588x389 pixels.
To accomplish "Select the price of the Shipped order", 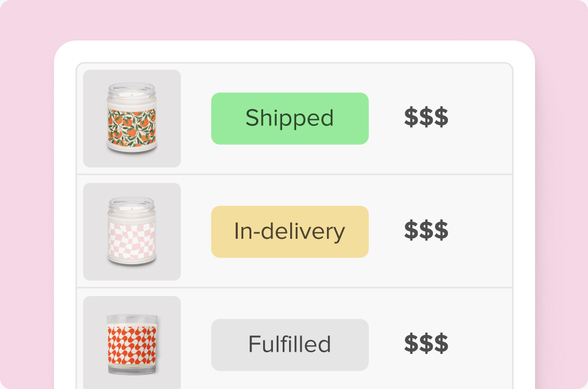I will pyautogui.click(x=426, y=118).
